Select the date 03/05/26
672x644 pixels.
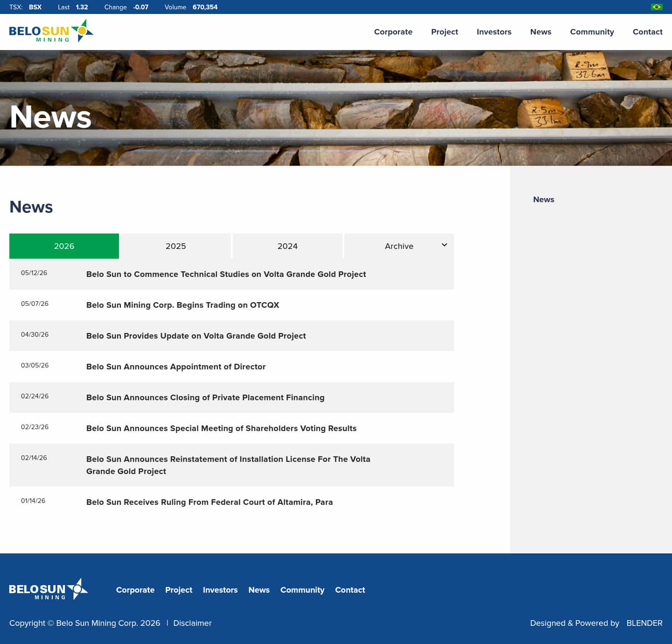(x=35, y=365)
